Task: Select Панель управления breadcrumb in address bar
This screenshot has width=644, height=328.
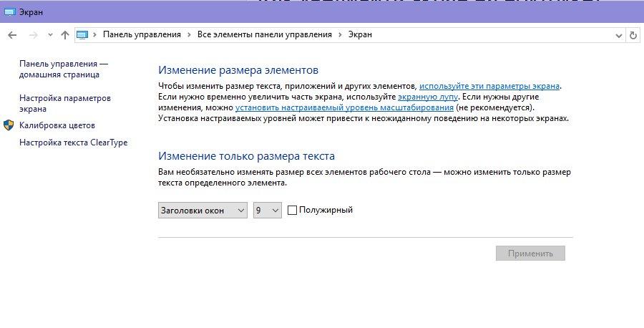Action: tap(143, 34)
